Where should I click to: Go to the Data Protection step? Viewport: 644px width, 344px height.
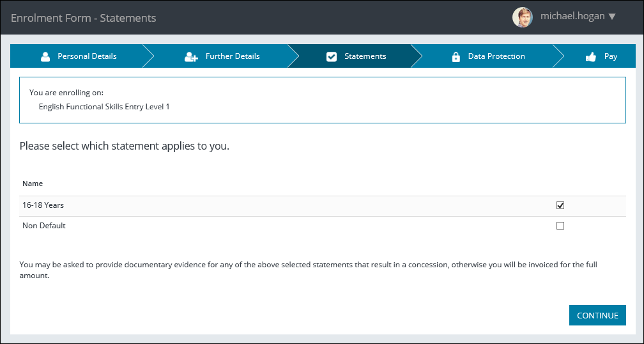488,56
